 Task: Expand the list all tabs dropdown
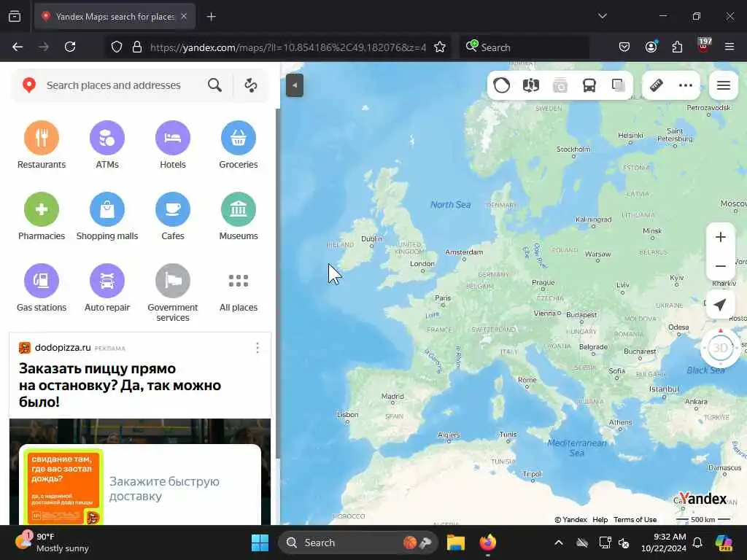(x=602, y=16)
